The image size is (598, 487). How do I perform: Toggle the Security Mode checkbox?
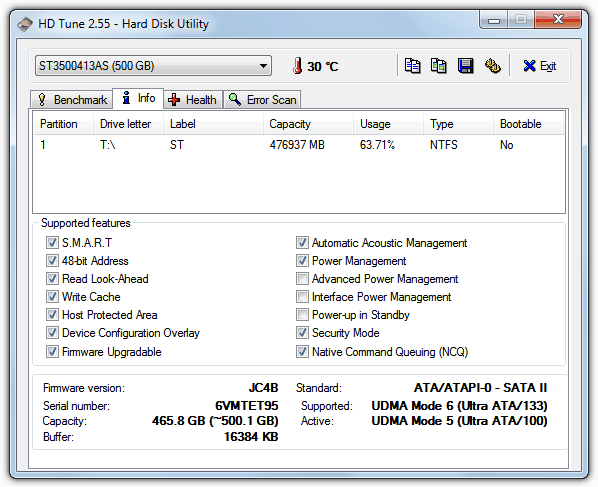pyautogui.click(x=302, y=333)
